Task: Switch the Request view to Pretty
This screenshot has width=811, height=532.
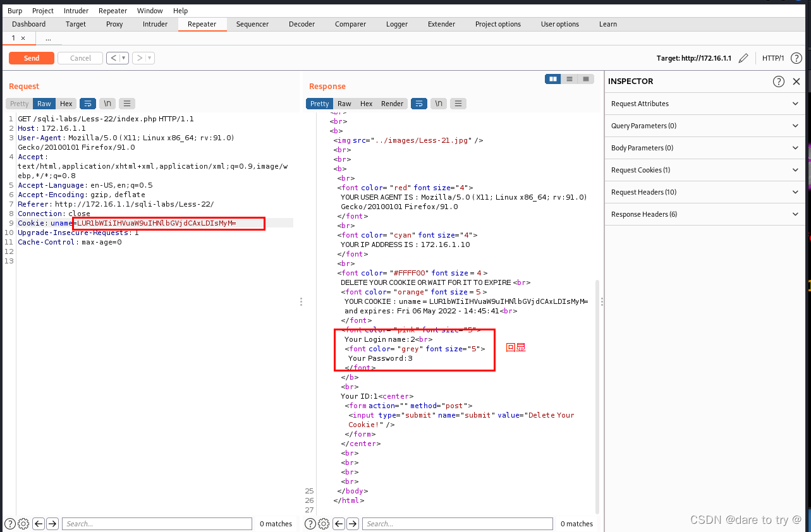Action: [x=19, y=104]
